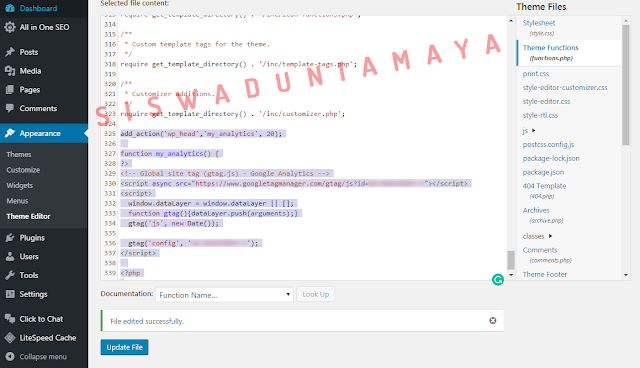Click the Comments bubble icon
The width and height of the screenshot is (640, 368).
pyautogui.click(x=10, y=108)
